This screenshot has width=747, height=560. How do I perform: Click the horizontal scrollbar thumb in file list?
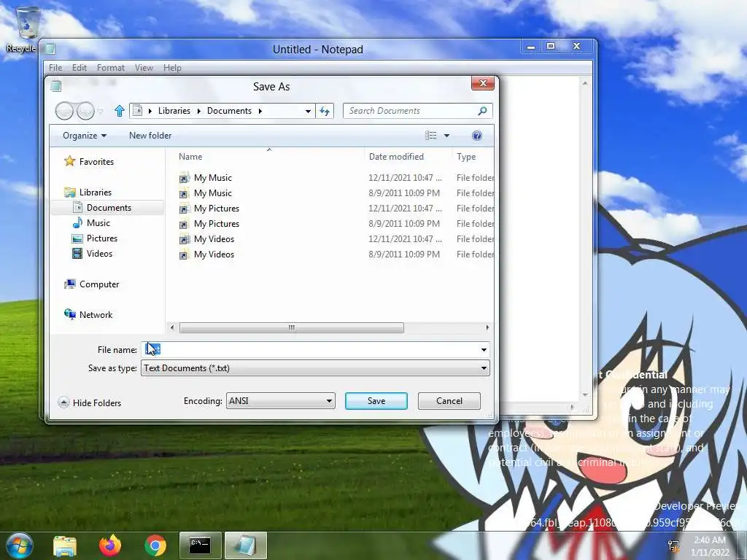point(292,327)
